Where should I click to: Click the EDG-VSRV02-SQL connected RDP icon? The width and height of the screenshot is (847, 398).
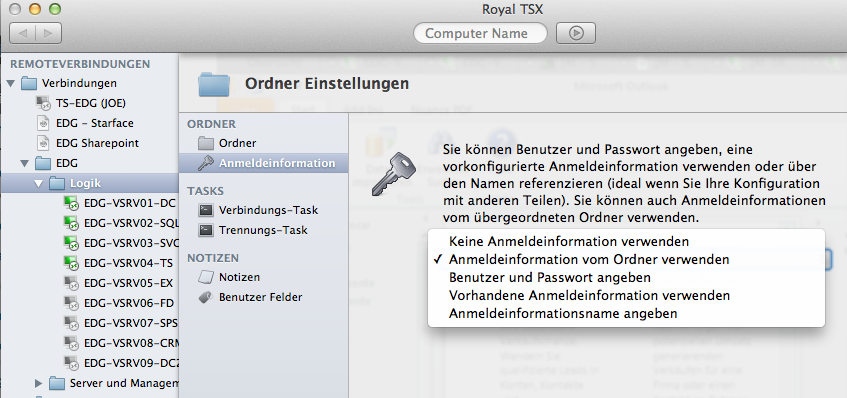coord(71,223)
